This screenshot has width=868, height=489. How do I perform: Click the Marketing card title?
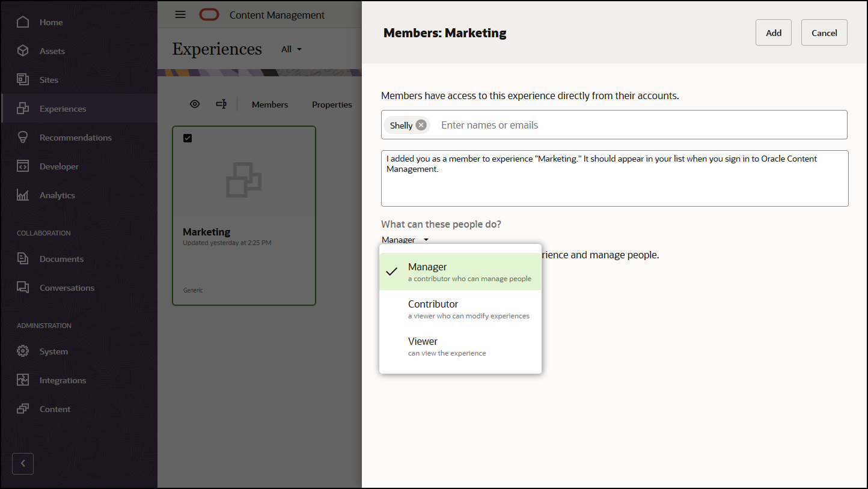206,232
